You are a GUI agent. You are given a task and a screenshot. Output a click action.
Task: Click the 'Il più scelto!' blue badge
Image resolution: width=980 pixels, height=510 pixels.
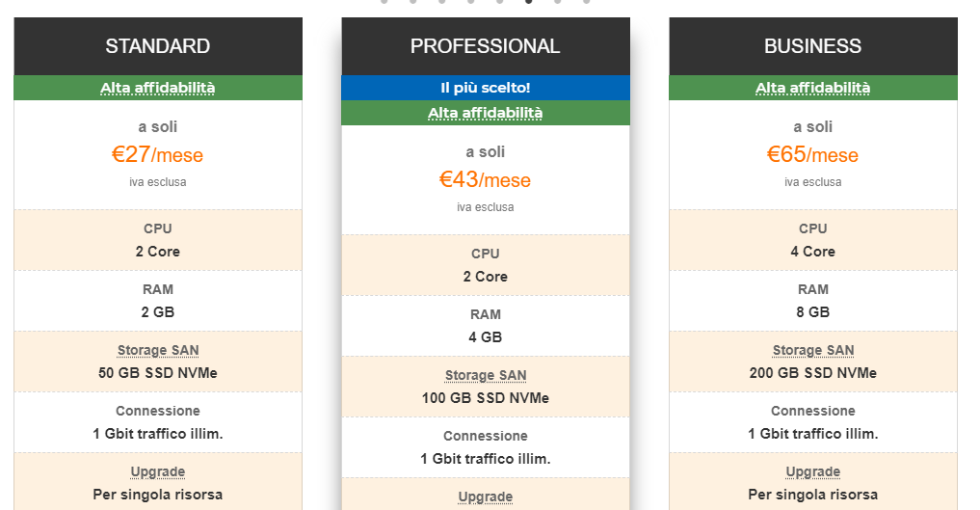pyautogui.click(x=486, y=88)
